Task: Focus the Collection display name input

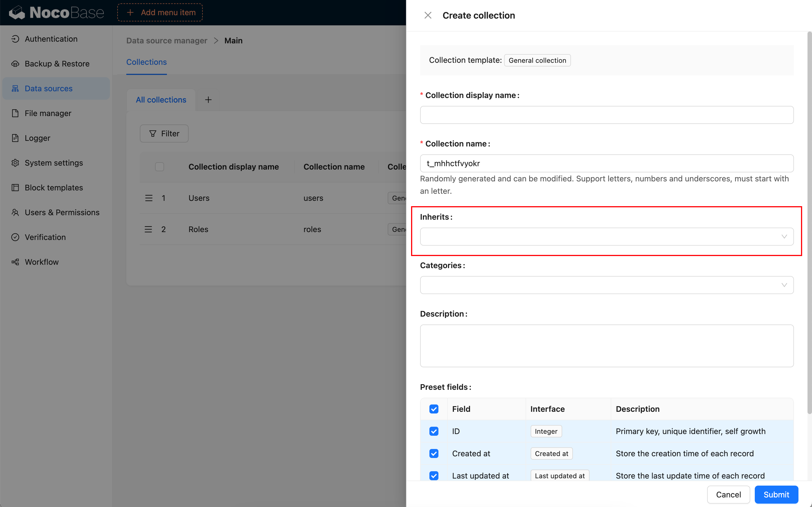Action: (x=606, y=115)
